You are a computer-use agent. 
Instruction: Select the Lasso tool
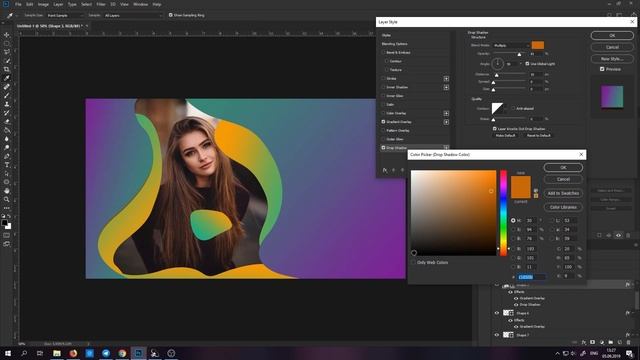pos(7,52)
